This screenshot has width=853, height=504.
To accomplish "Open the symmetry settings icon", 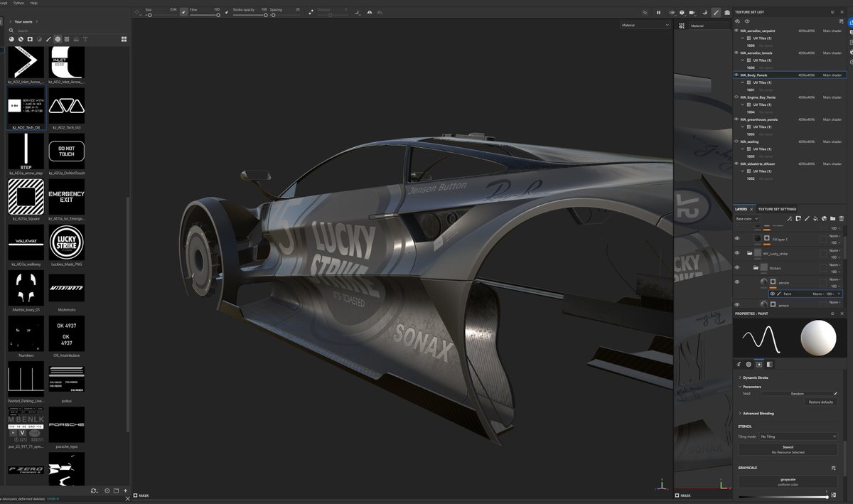I will 357,12.
